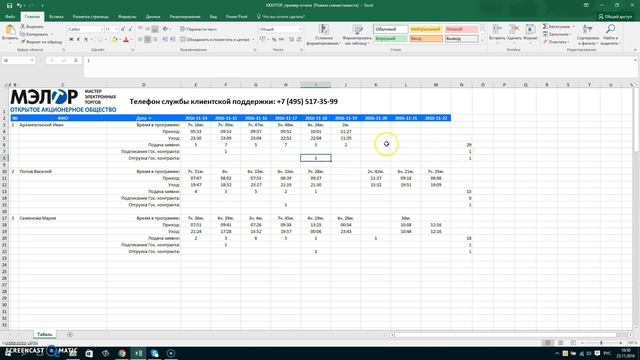This screenshot has width=640, height=360.
Task: Select the Табель sheet tab
Action: pyautogui.click(x=44, y=334)
